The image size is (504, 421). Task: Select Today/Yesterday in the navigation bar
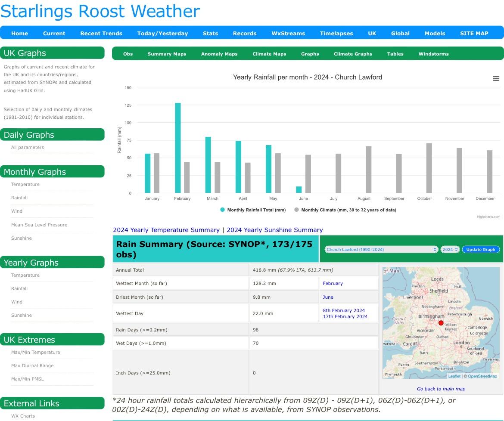click(x=162, y=34)
